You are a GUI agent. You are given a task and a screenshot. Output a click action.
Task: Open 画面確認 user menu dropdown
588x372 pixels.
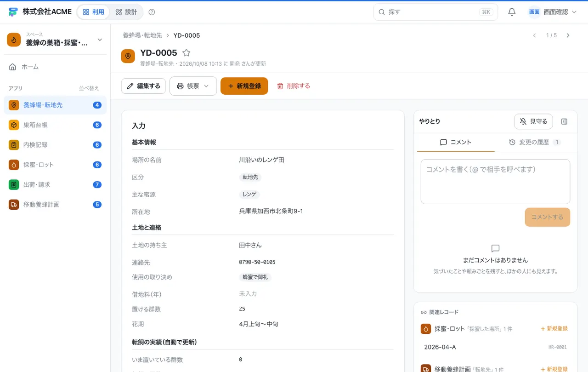[x=553, y=12]
